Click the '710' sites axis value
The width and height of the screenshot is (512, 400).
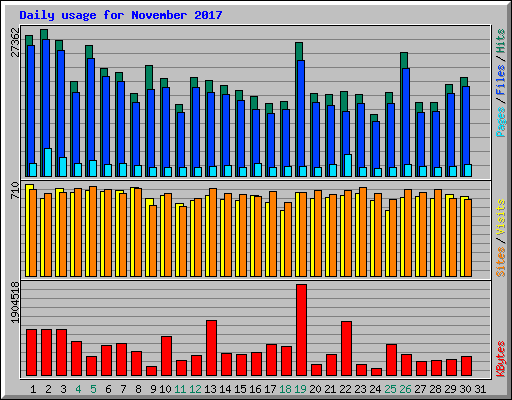pyautogui.click(x=16, y=190)
